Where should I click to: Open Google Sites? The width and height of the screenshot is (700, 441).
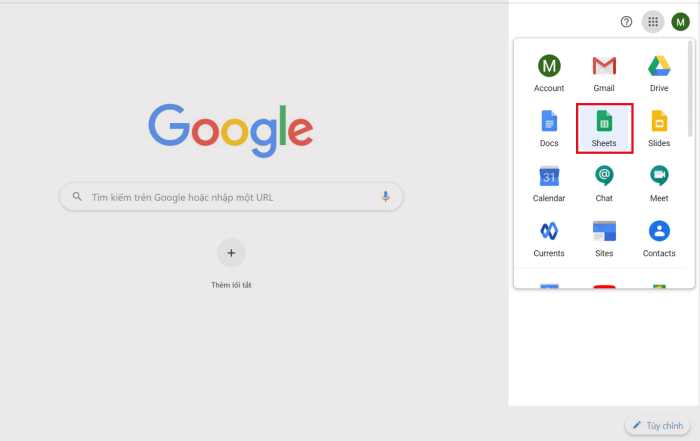tap(604, 239)
